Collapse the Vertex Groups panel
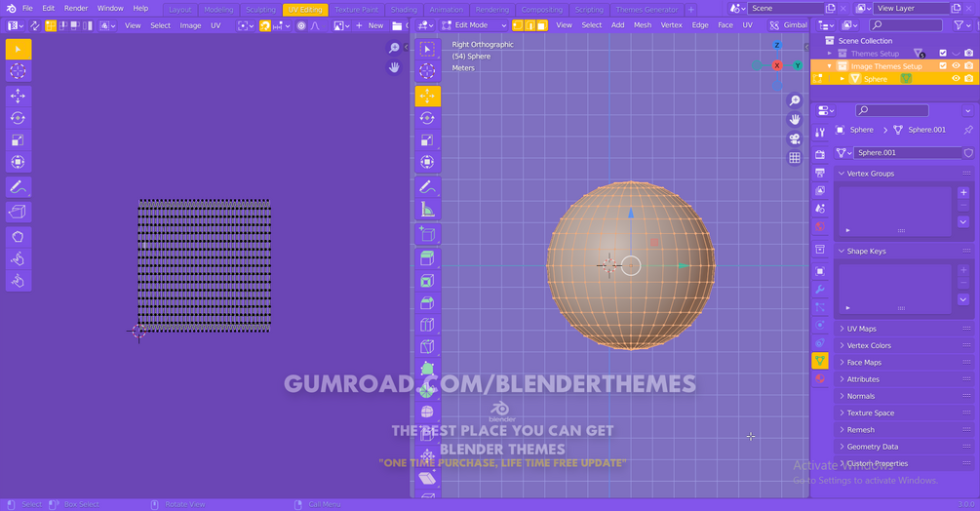980x511 pixels. coord(904,174)
